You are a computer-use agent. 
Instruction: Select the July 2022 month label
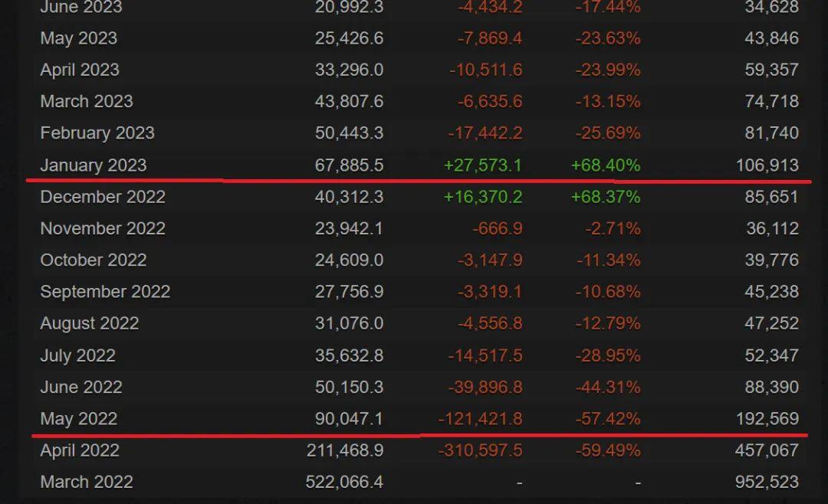tap(77, 355)
